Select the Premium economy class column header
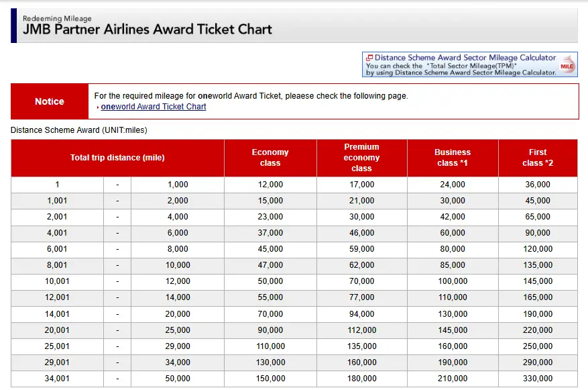 361,158
